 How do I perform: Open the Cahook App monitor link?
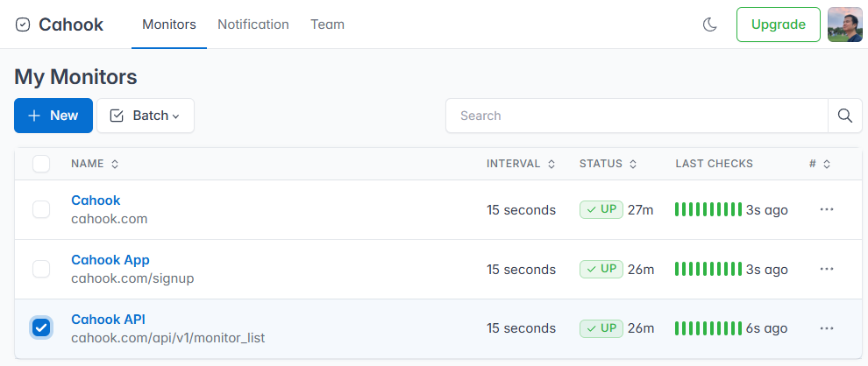click(110, 260)
